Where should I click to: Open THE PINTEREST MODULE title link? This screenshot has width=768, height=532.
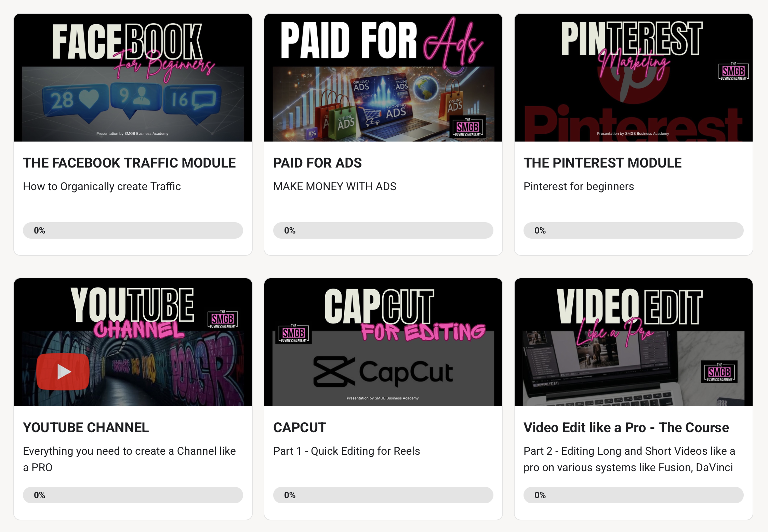point(603,163)
